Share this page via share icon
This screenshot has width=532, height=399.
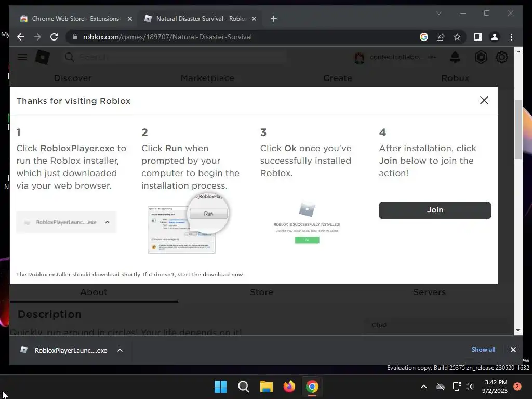click(441, 37)
